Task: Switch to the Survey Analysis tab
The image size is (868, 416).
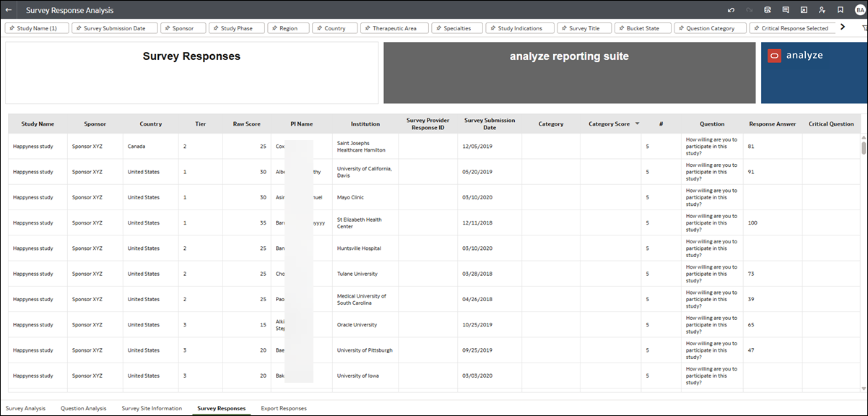Action: point(25,408)
